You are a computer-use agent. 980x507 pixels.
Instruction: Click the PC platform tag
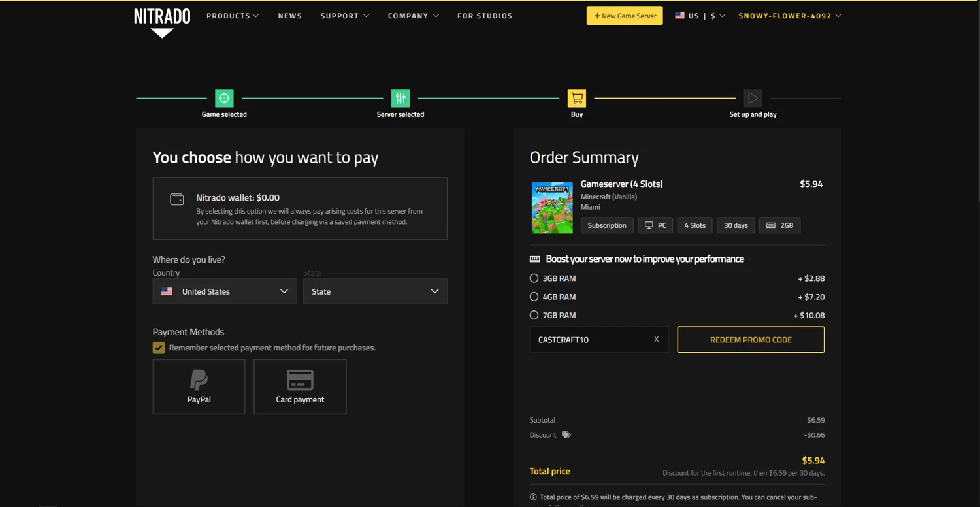pos(655,225)
